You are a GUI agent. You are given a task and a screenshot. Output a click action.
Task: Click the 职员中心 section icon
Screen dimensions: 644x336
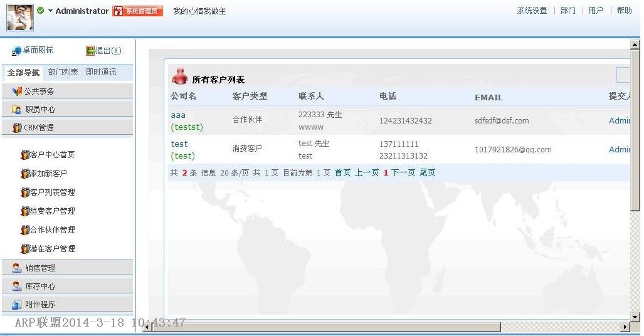(x=16, y=109)
